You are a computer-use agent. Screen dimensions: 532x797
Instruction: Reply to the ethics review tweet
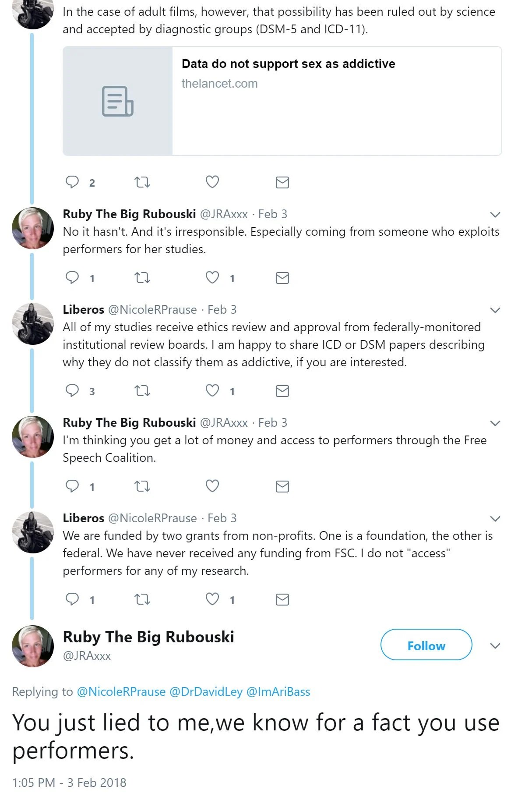click(72, 390)
